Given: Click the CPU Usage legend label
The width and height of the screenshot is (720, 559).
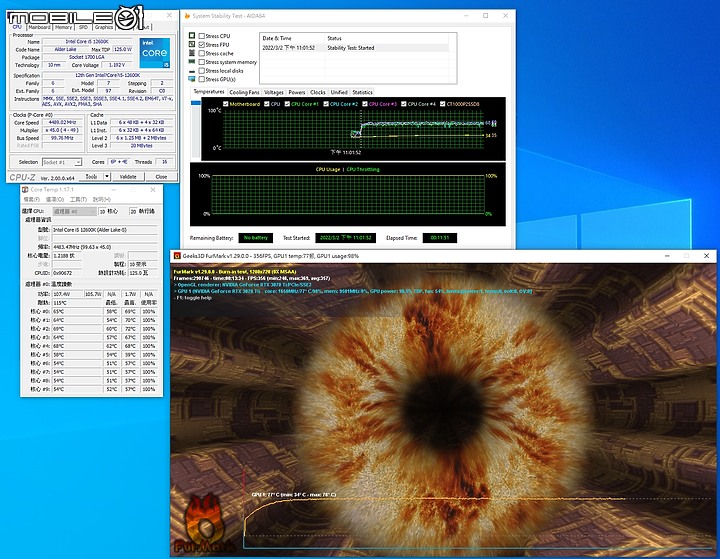Looking at the screenshot, I should [x=328, y=169].
